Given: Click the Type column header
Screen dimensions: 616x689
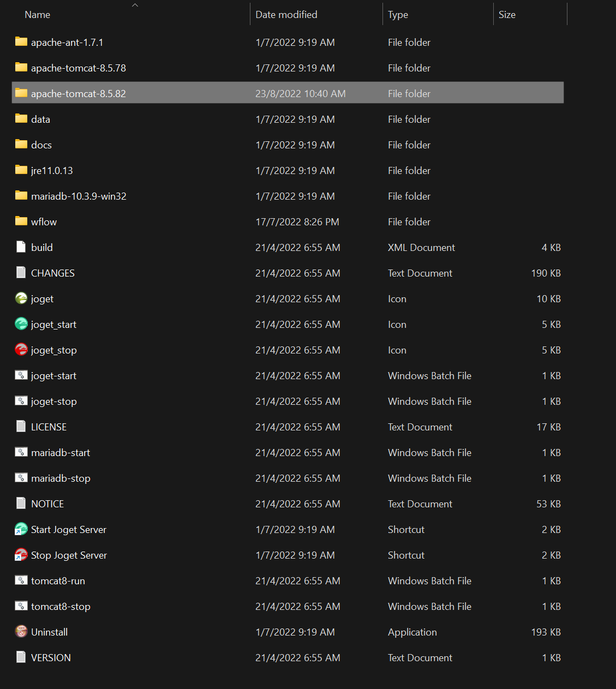Looking at the screenshot, I should 398,15.
